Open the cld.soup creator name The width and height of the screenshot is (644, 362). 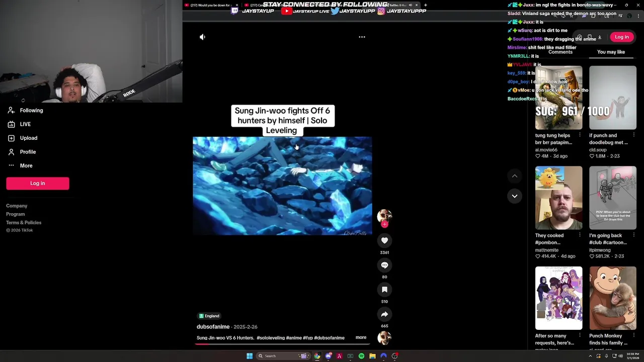point(598,150)
